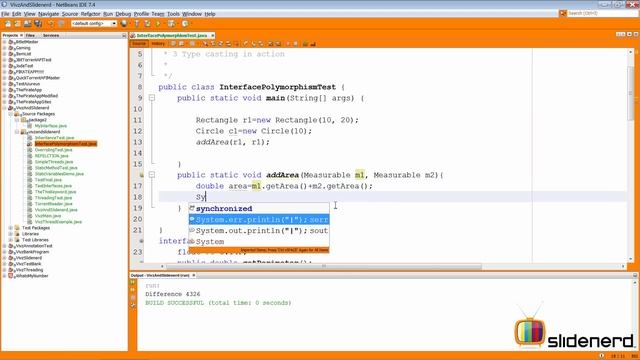Click the globe browser toolbar icon
This screenshot has height=360, width=640.
[124, 24]
